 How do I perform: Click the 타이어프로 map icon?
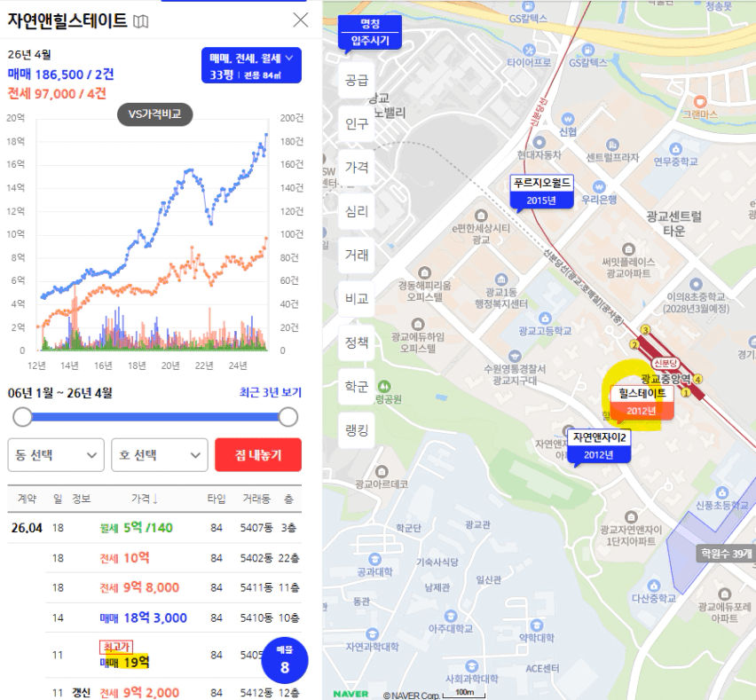coord(529,50)
